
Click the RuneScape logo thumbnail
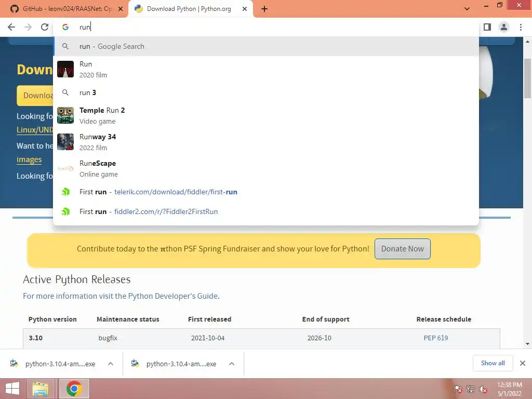coord(65,169)
